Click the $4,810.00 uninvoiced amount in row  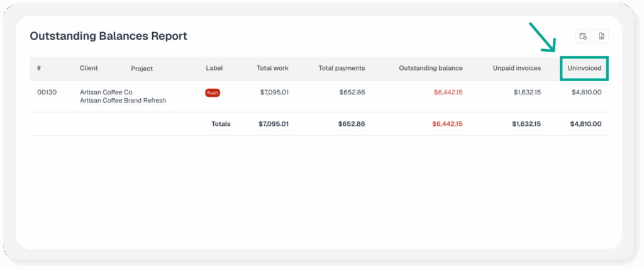[586, 93]
